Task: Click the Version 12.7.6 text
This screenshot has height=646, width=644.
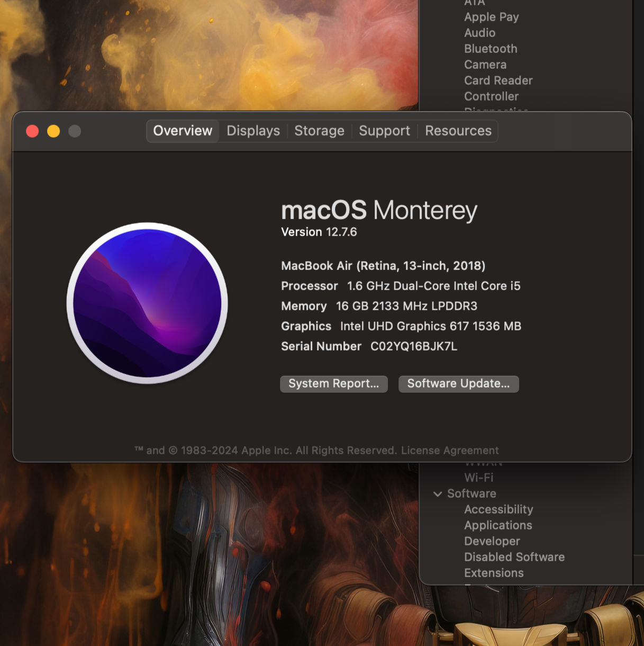Action: (x=319, y=232)
